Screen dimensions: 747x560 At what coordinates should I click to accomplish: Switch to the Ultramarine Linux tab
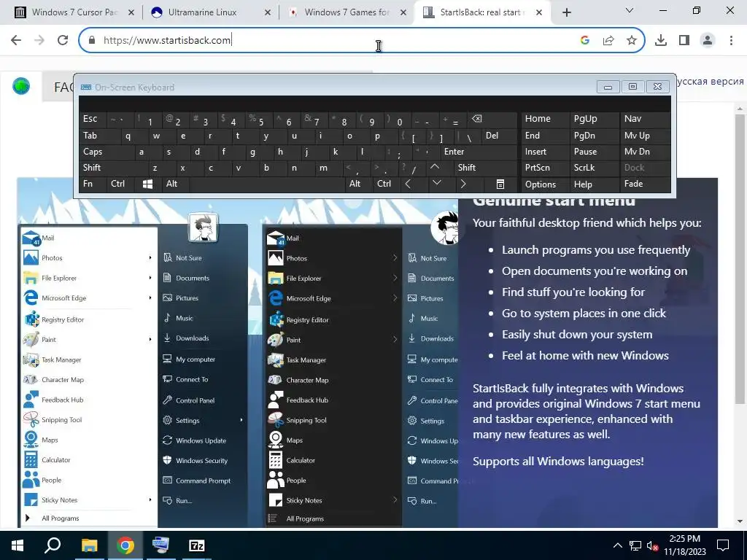tap(210, 12)
